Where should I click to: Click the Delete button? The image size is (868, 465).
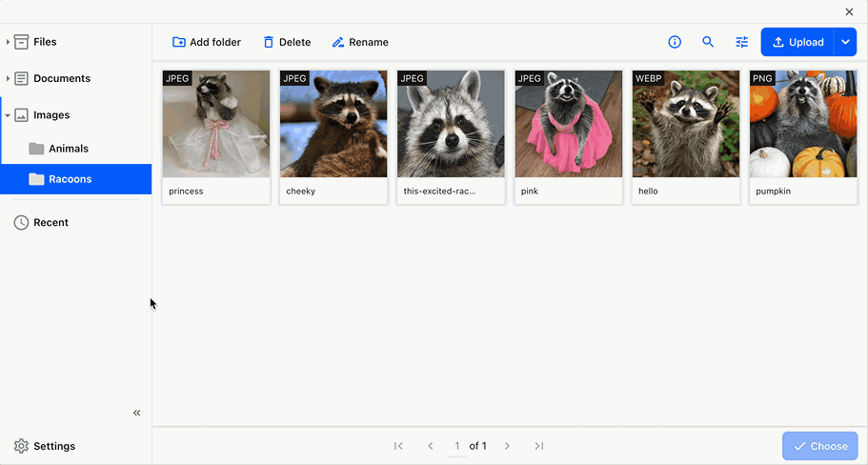(x=287, y=42)
